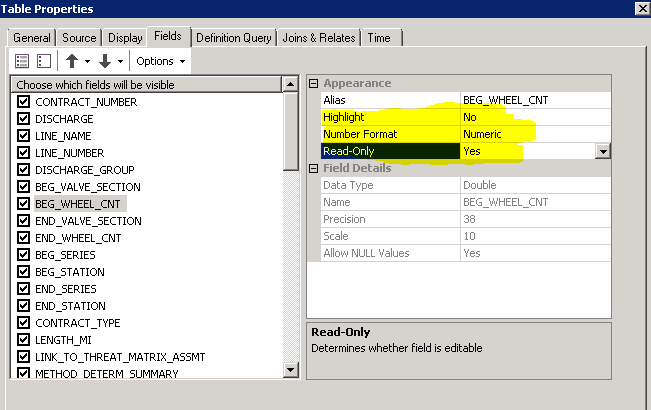Open move-down arrow dropdown menu
The height and width of the screenshot is (410, 651).
pyautogui.click(x=120, y=62)
